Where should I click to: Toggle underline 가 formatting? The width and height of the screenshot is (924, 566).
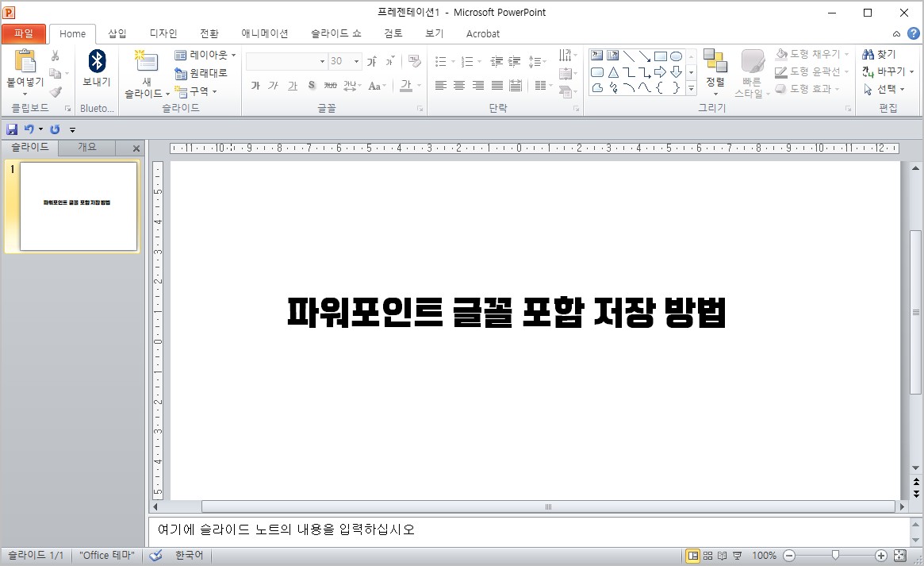click(x=293, y=86)
